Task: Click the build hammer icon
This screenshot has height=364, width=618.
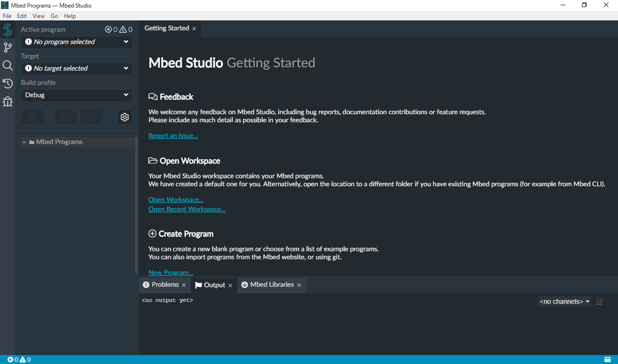Action: pyautogui.click(x=32, y=117)
